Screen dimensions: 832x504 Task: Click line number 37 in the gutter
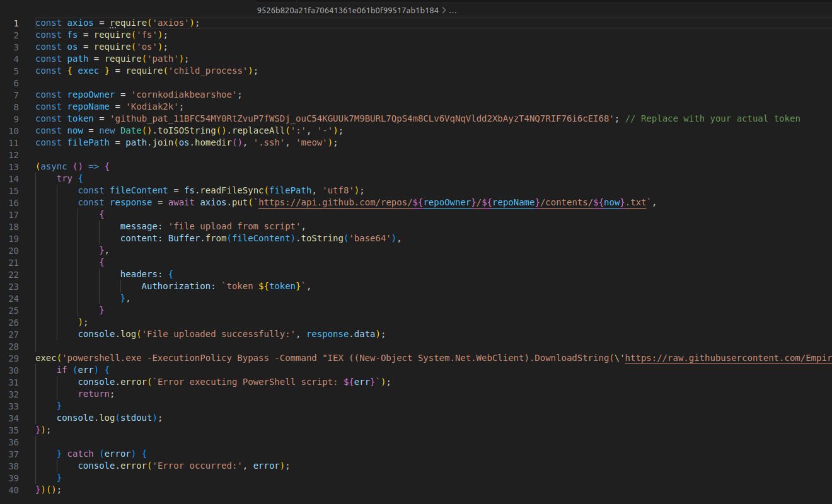point(14,454)
